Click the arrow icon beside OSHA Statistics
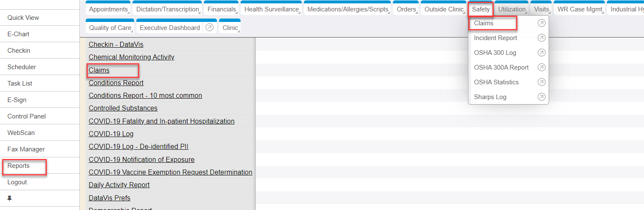This screenshot has height=210, width=644. point(541,82)
